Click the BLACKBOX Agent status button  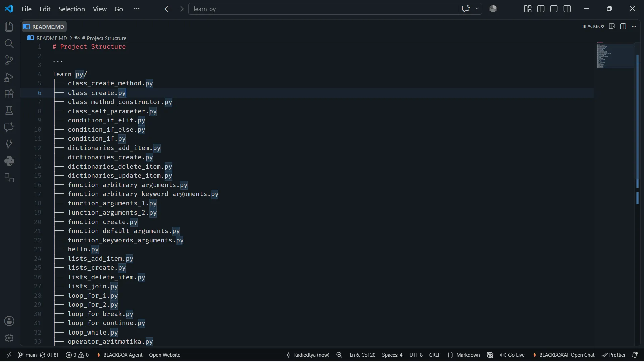click(119, 355)
